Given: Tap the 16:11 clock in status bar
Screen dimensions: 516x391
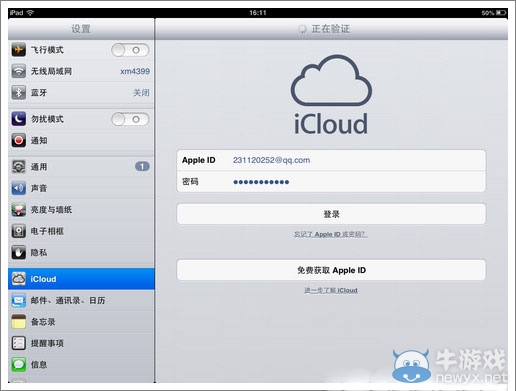Looking at the screenshot, I should pyautogui.click(x=258, y=13).
